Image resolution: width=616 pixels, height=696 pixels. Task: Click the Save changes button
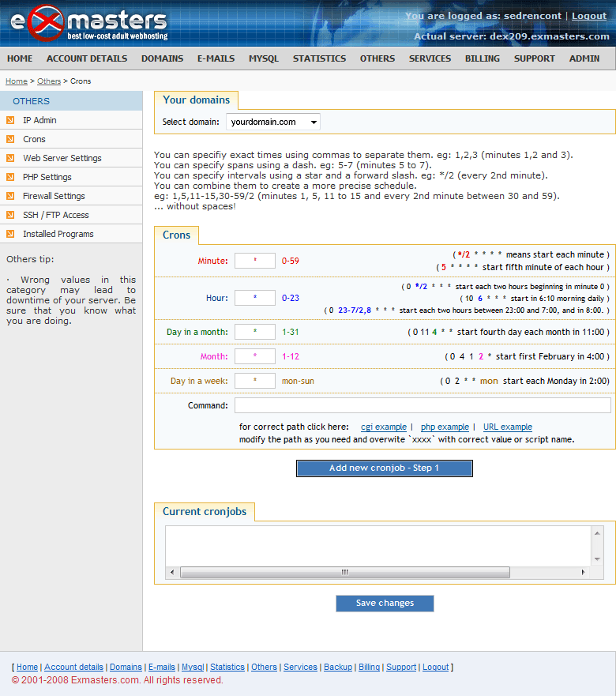tap(385, 604)
